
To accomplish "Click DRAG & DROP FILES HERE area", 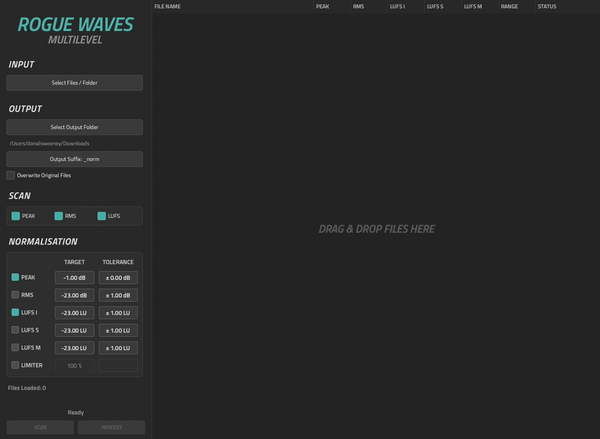I will (x=377, y=229).
